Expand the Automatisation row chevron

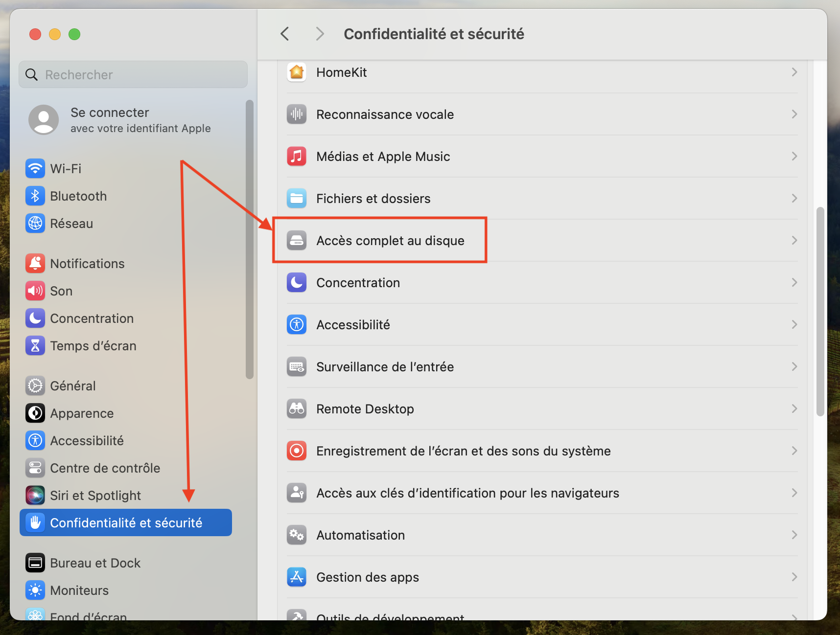point(794,535)
